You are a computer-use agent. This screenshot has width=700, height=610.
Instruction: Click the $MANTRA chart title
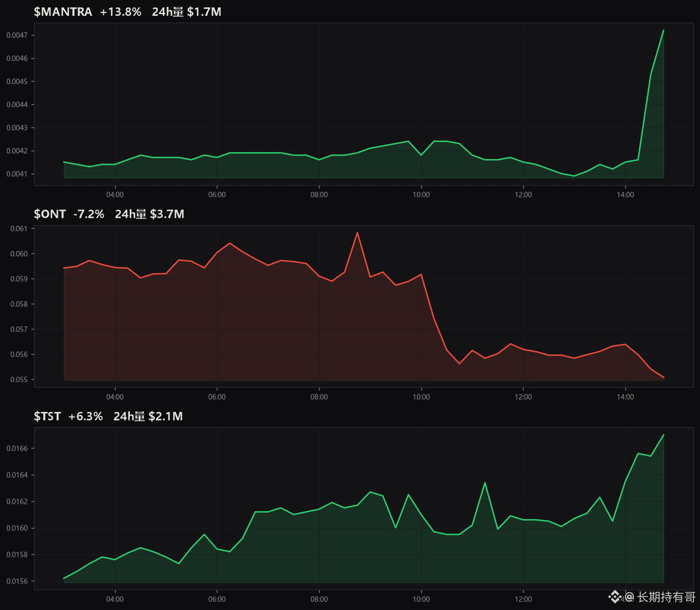[63, 12]
